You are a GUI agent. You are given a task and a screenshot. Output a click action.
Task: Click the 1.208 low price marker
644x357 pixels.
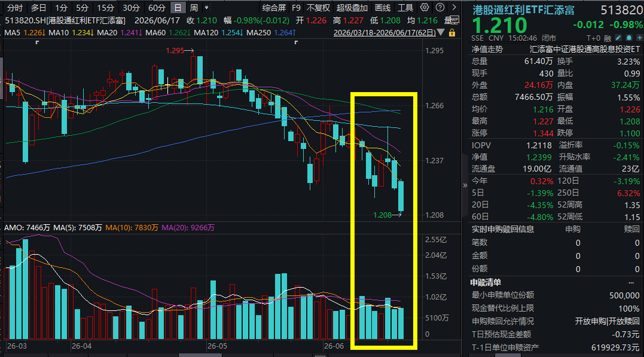coord(382,215)
